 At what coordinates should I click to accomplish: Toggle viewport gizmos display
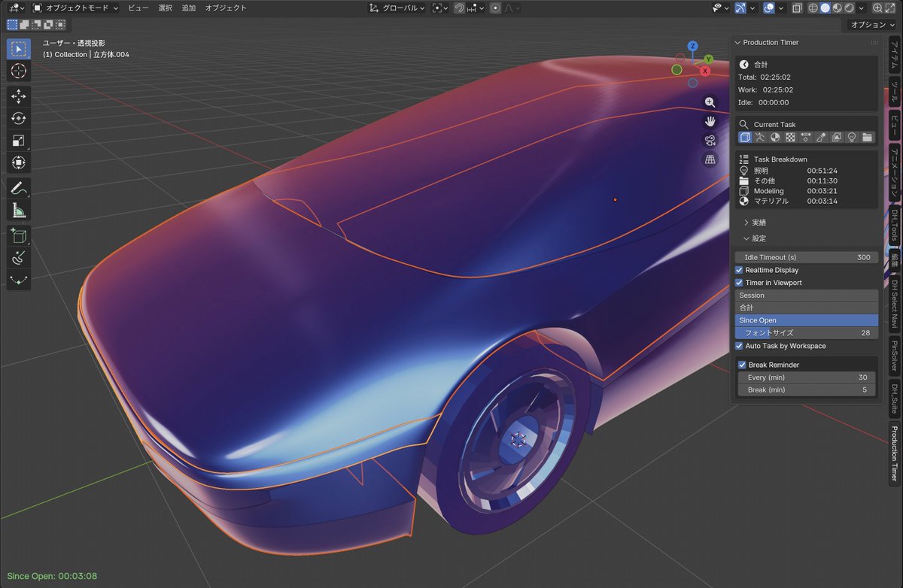pyautogui.click(x=742, y=8)
